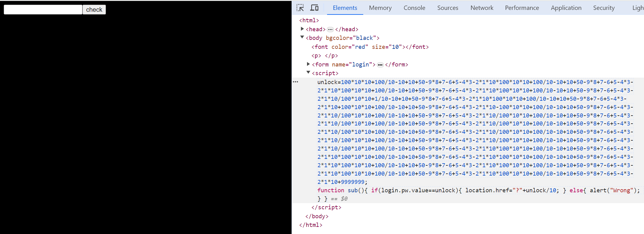Open the three-dot actions beside the script text
This screenshot has width=644, height=234.
296,82
